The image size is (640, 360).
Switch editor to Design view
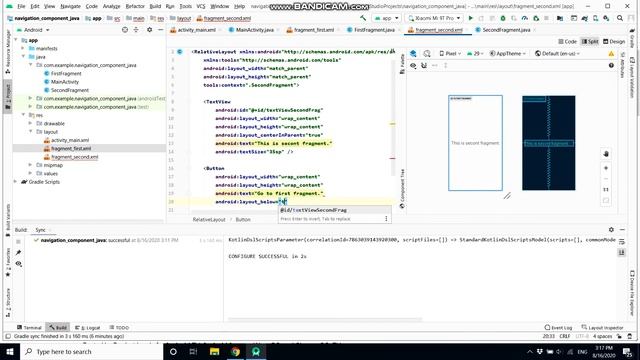[614, 42]
